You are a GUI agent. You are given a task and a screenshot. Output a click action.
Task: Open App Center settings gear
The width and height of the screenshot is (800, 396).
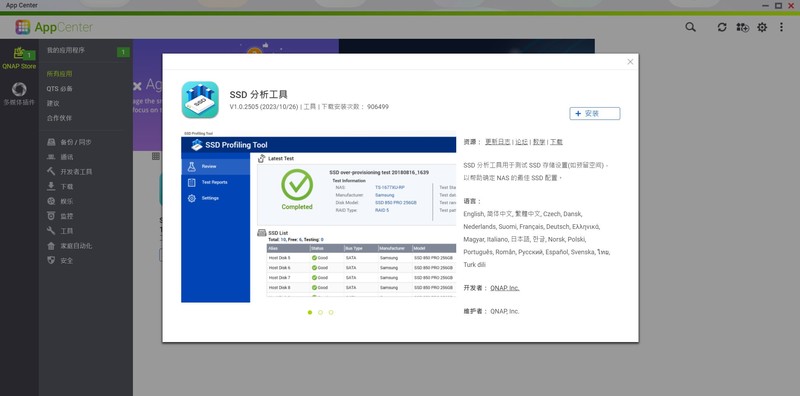click(x=762, y=27)
